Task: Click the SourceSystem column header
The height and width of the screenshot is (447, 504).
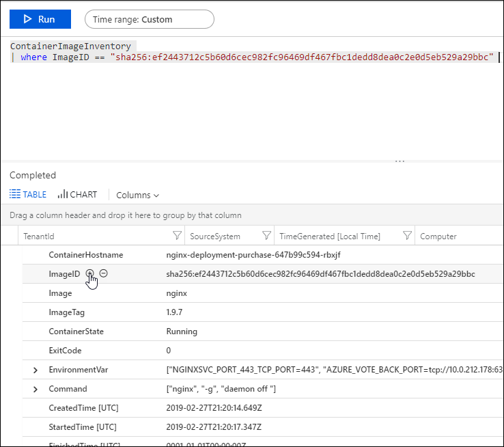Action: click(215, 236)
